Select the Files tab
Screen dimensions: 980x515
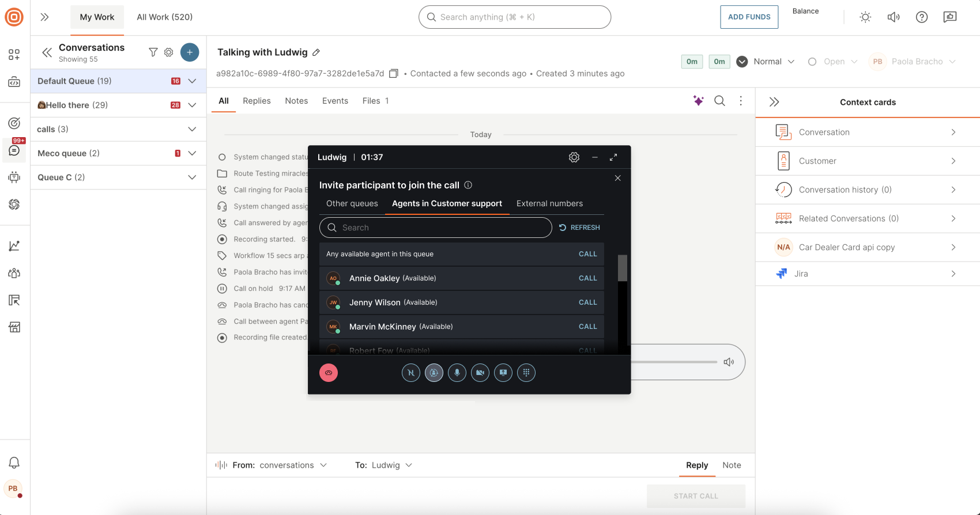(x=375, y=101)
